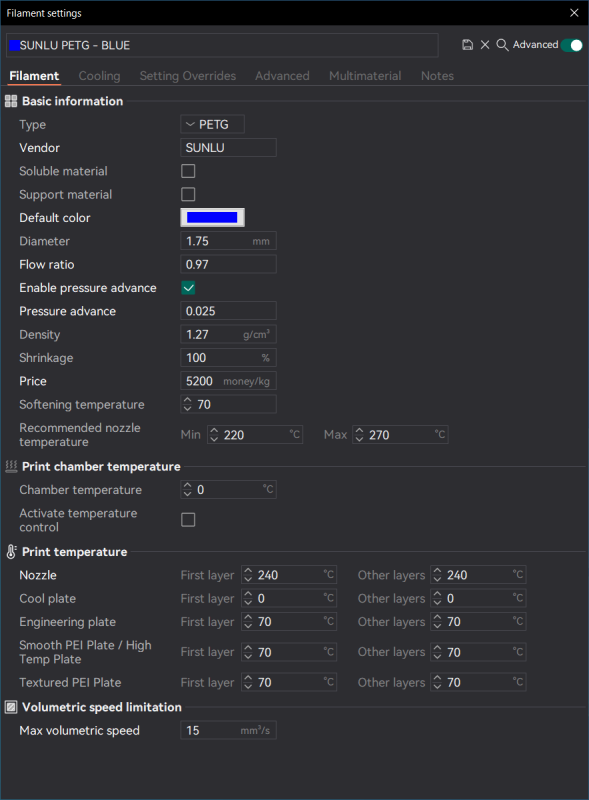Switch to the Notes tab
The height and width of the screenshot is (800, 589).
(x=437, y=76)
